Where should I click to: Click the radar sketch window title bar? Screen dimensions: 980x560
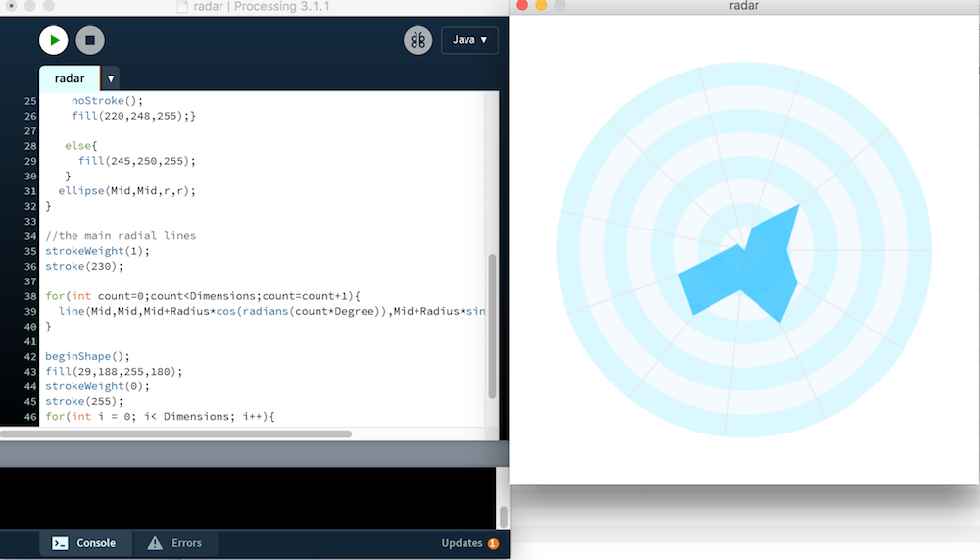click(x=745, y=6)
